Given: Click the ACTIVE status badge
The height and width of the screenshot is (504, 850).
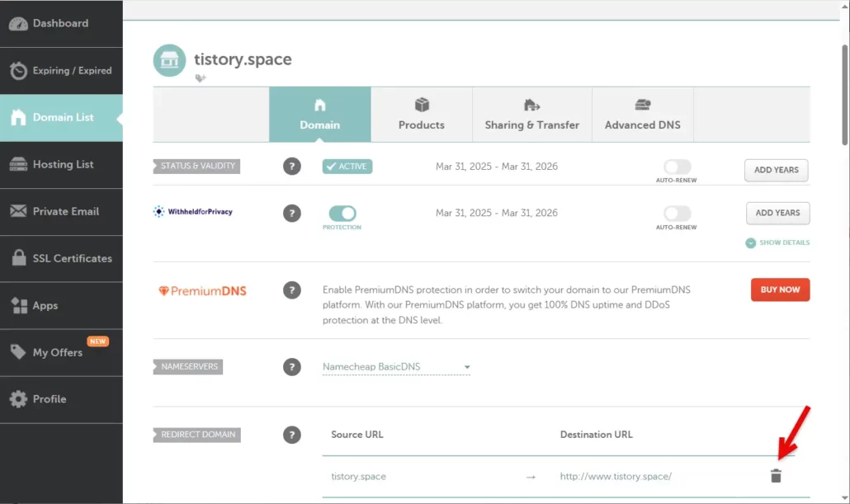Looking at the screenshot, I should tap(347, 167).
